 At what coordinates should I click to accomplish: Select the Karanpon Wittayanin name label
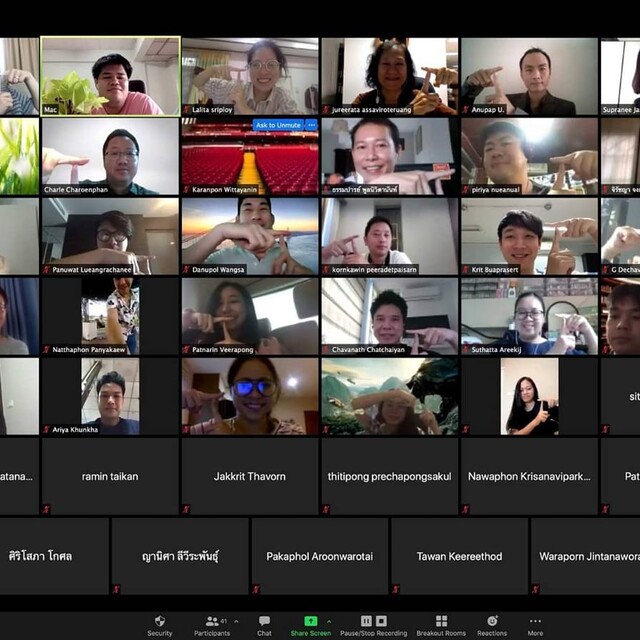224,189
